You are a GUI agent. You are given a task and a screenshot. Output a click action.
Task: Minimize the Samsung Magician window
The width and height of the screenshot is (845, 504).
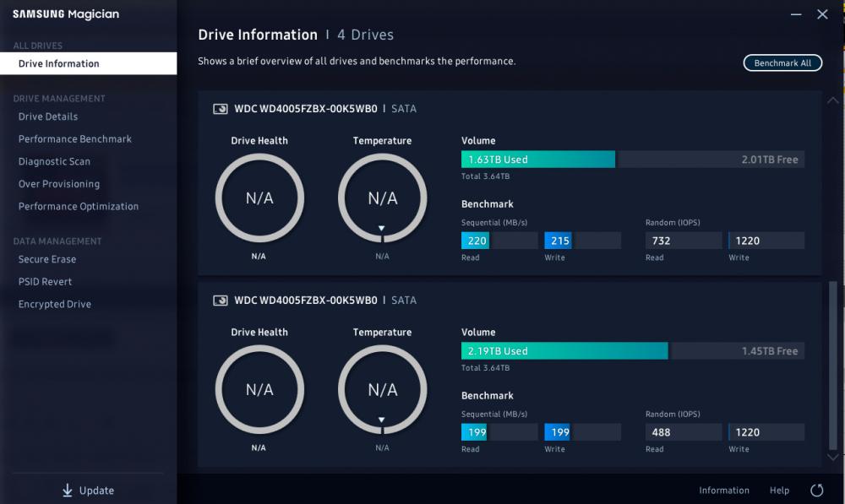796,14
